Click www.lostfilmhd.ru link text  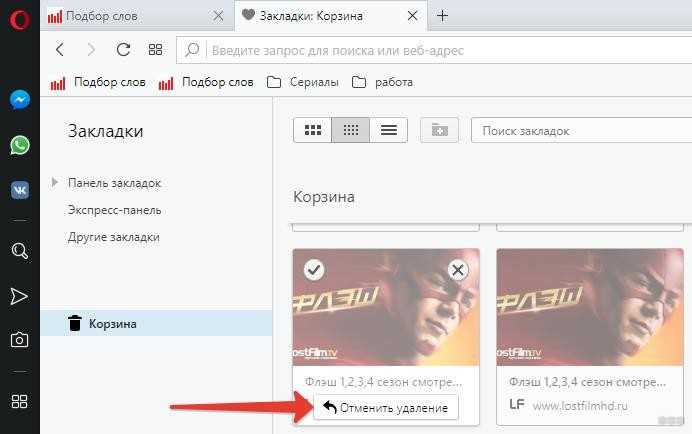click(580, 405)
